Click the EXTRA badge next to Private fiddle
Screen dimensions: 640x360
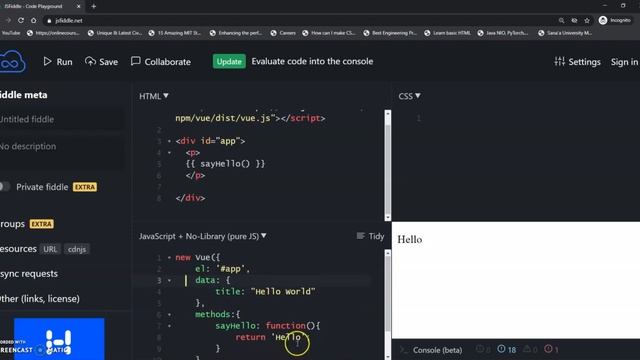(85, 187)
